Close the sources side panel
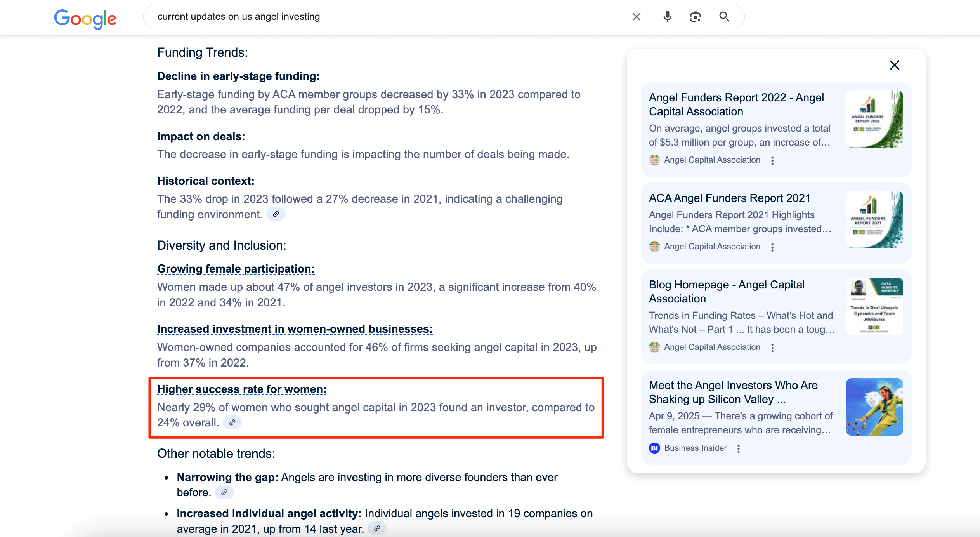980x537 pixels. [895, 65]
